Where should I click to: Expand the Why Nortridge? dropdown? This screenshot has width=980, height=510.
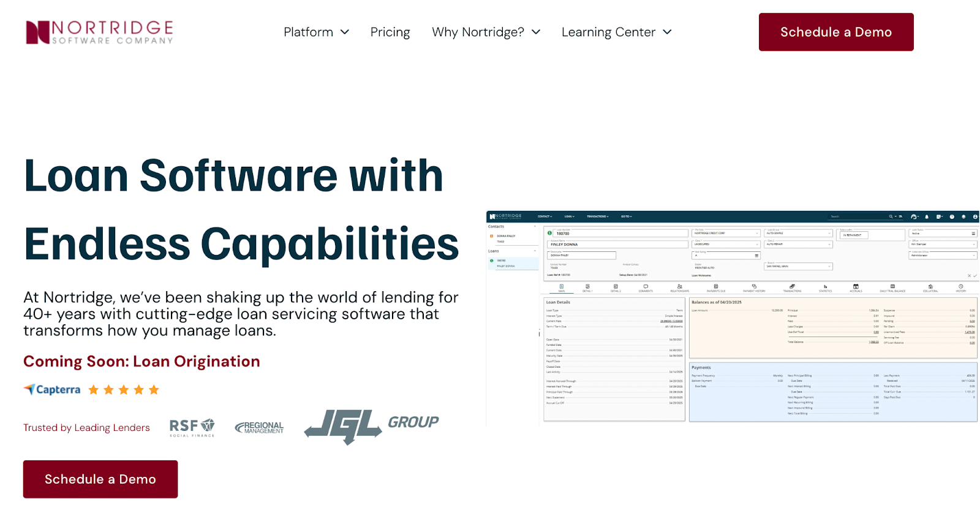point(486,32)
